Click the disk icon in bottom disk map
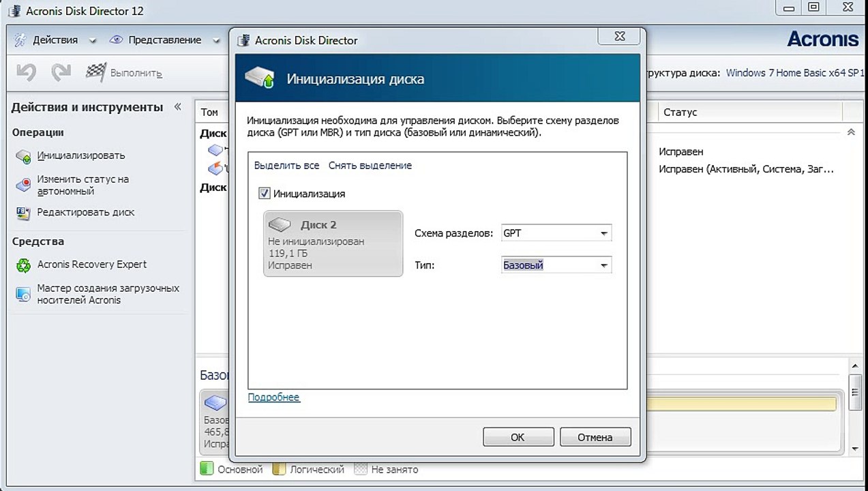 (215, 402)
